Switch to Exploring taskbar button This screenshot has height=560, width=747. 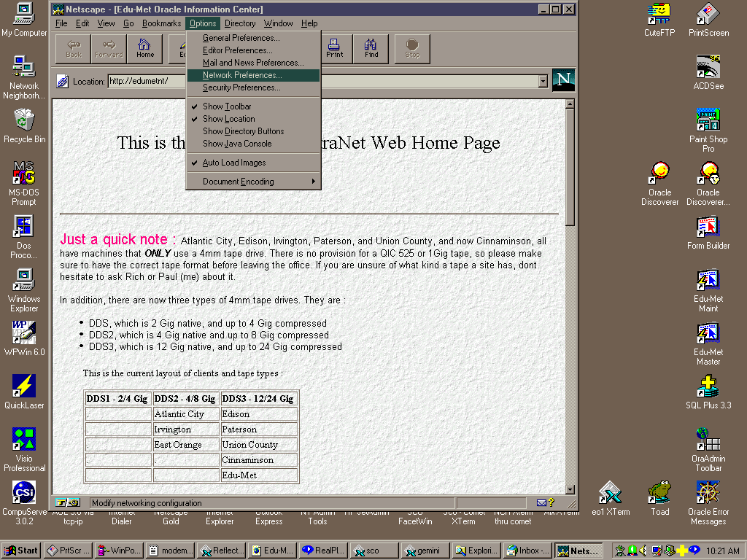pyautogui.click(x=476, y=551)
